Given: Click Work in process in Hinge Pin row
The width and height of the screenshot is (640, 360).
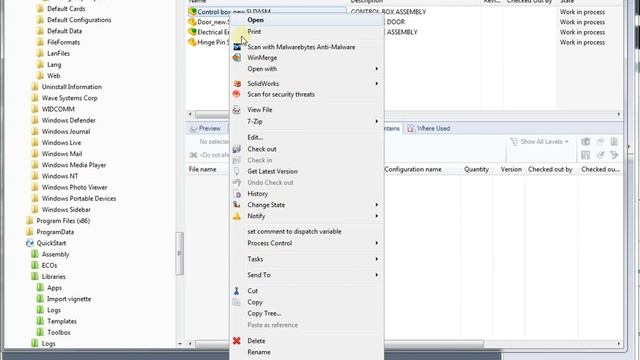Looking at the screenshot, I should click(582, 42).
